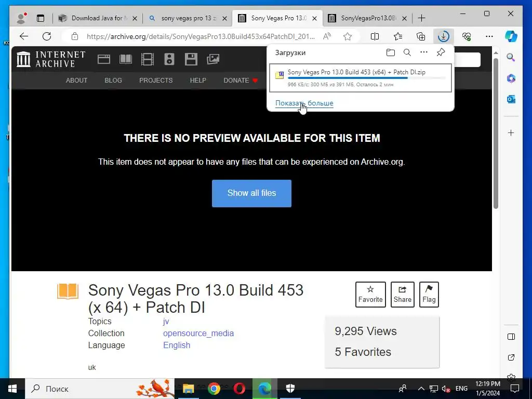Open the notification center icon
The image size is (532, 399).
[x=515, y=389]
